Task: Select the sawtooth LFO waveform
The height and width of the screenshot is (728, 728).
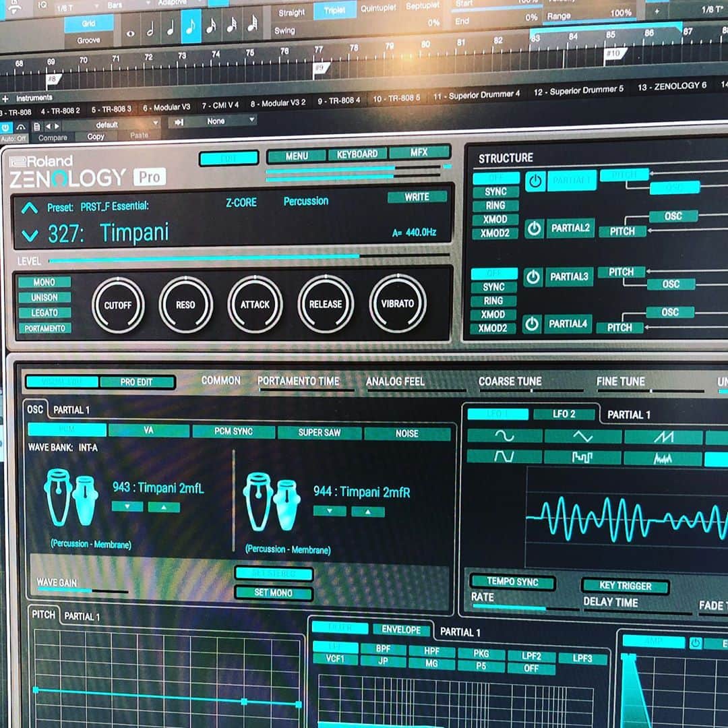Action: pos(663,437)
